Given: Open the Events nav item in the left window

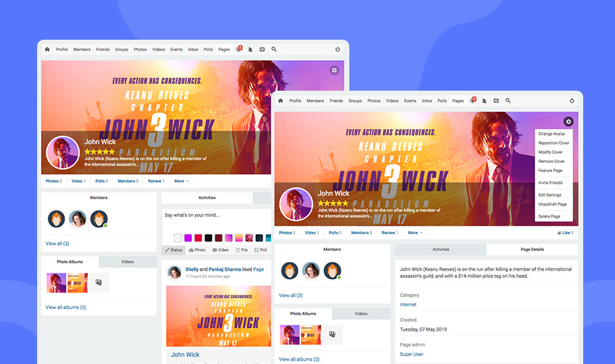Looking at the screenshot, I should [176, 50].
